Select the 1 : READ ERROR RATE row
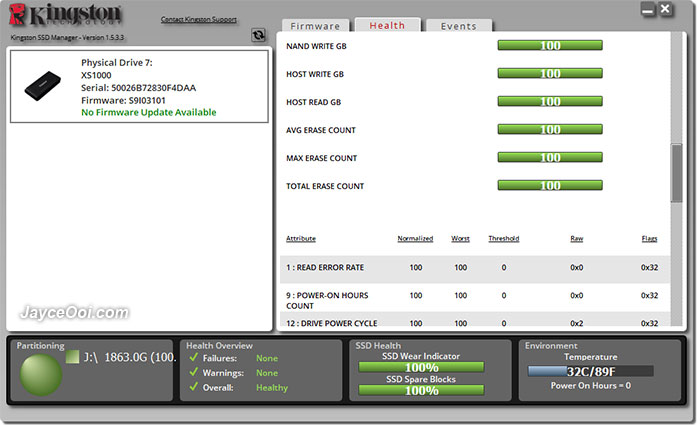This screenshot has width=700, height=427. click(475, 269)
